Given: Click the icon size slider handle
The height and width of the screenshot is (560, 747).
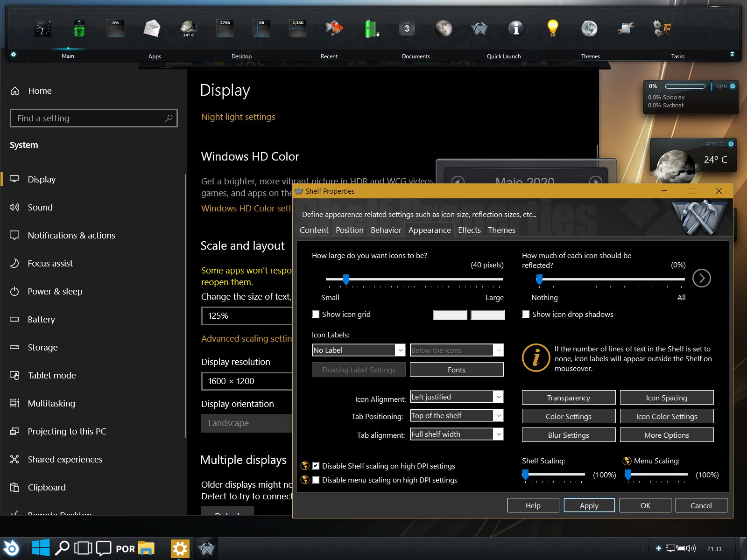Looking at the screenshot, I should click(346, 279).
